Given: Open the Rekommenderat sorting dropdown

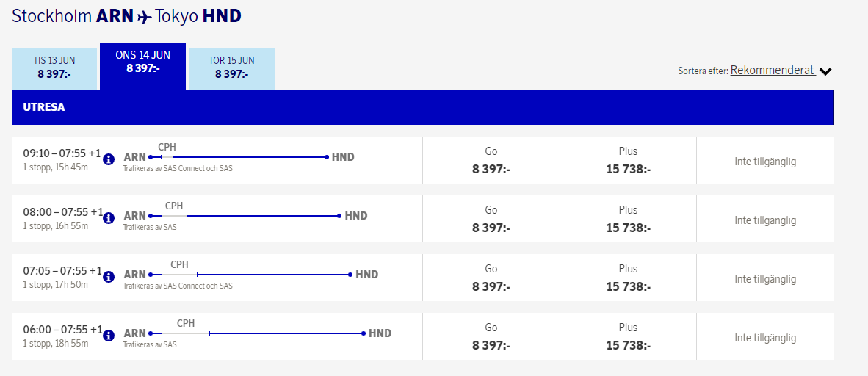Looking at the screenshot, I should point(773,70).
